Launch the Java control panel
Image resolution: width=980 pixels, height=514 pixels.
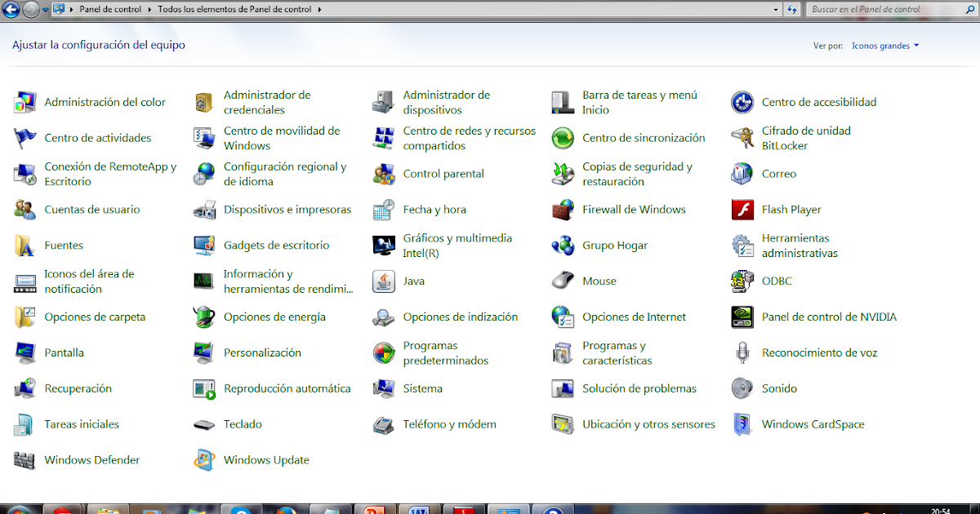tap(415, 281)
